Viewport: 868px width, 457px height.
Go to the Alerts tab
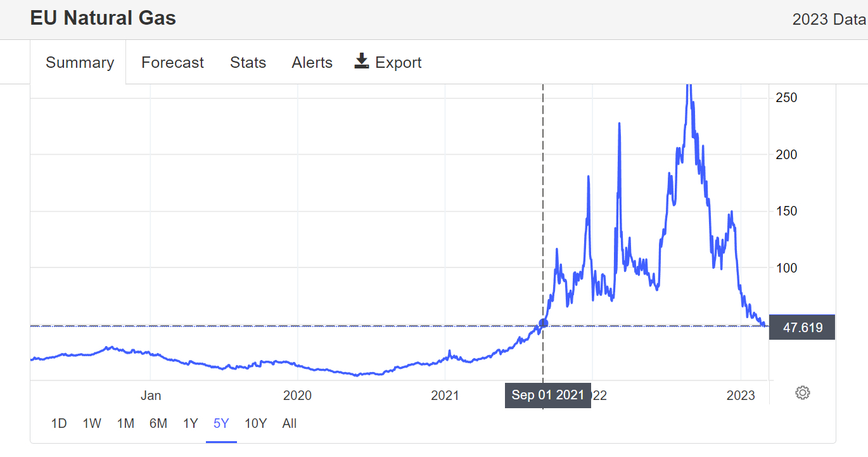tap(312, 63)
